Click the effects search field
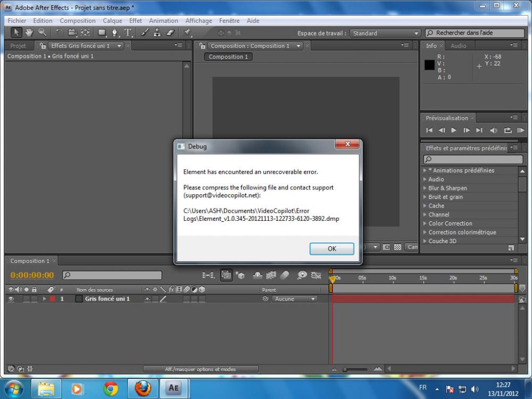The image size is (532, 399). [473, 159]
